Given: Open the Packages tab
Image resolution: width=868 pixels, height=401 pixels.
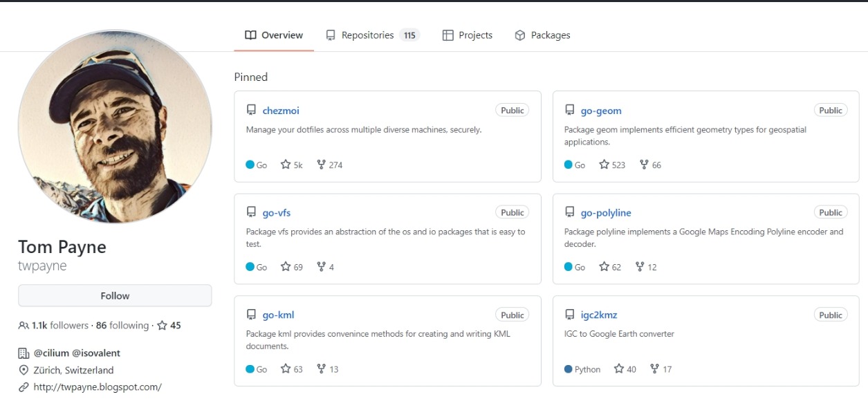Looking at the screenshot, I should (542, 35).
